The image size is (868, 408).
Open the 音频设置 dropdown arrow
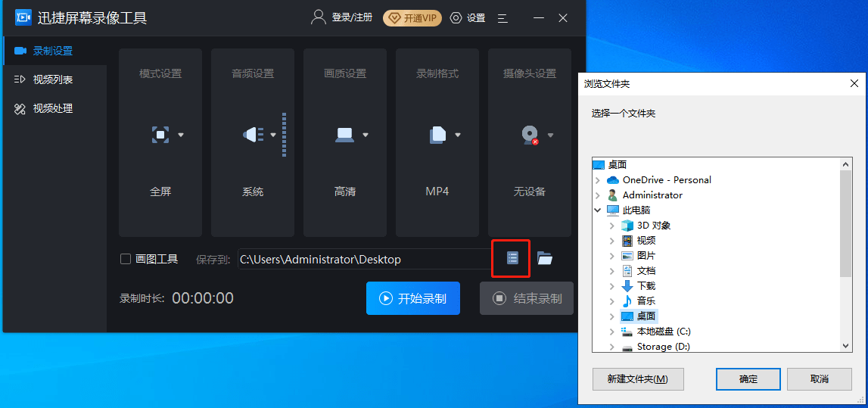coord(273,135)
